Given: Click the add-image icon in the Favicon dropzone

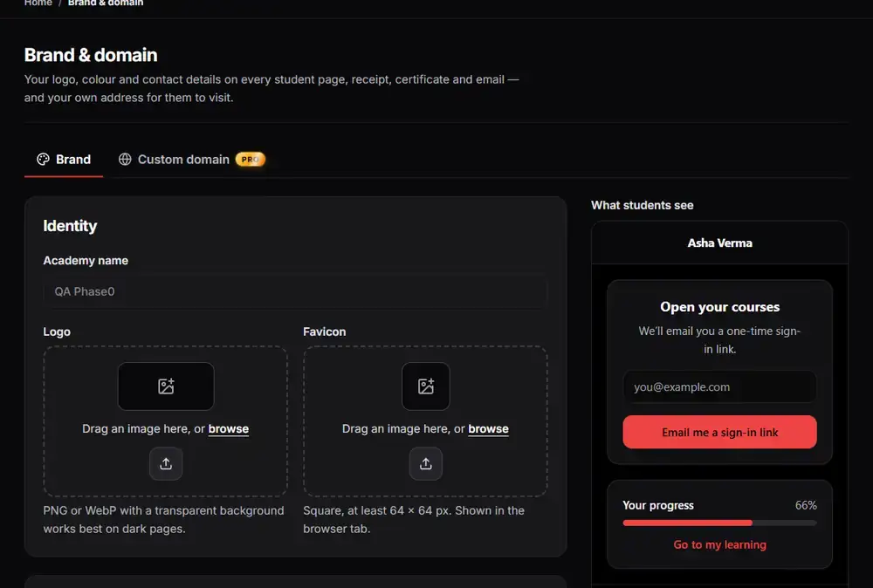Looking at the screenshot, I should [x=426, y=386].
